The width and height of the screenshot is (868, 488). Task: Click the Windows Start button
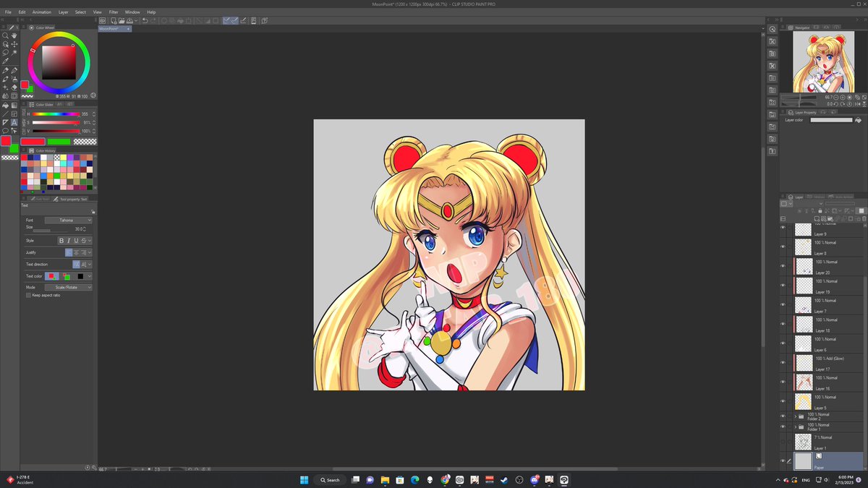304,479
